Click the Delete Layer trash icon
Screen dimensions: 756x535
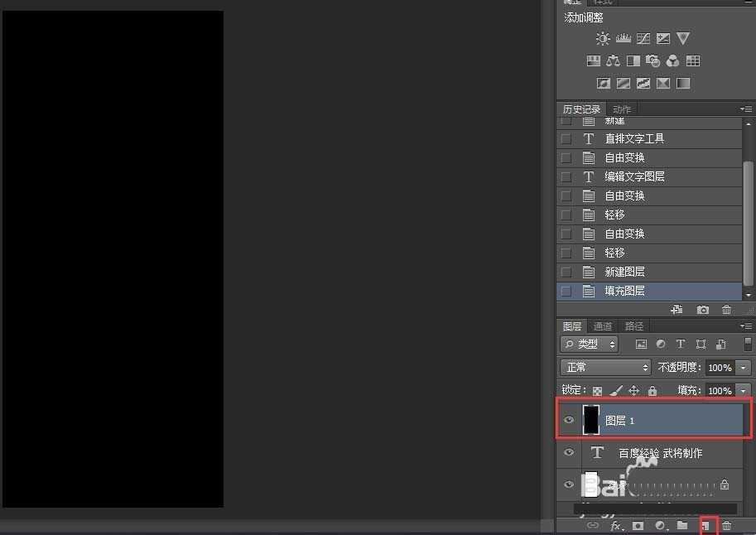725,526
